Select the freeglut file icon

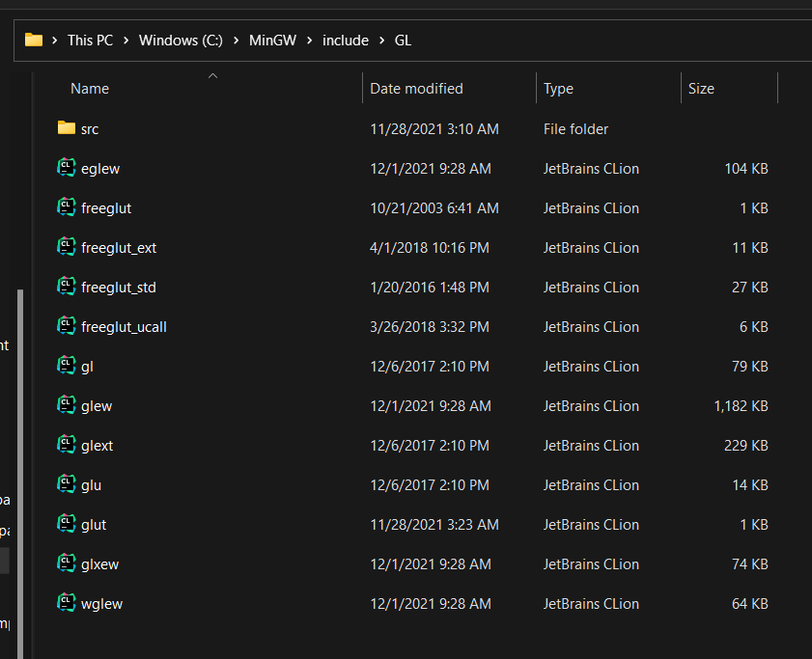[x=66, y=207]
